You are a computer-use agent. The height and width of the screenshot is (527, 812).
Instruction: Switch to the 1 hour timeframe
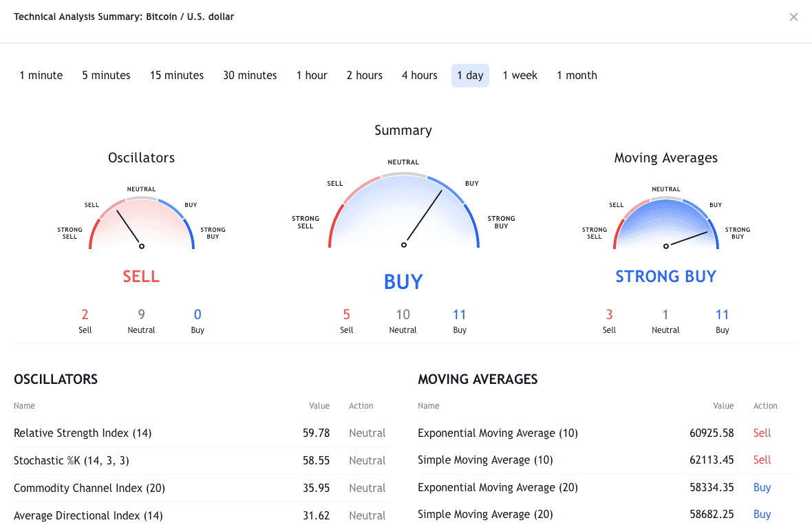pyautogui.click(x=312, y=76)
